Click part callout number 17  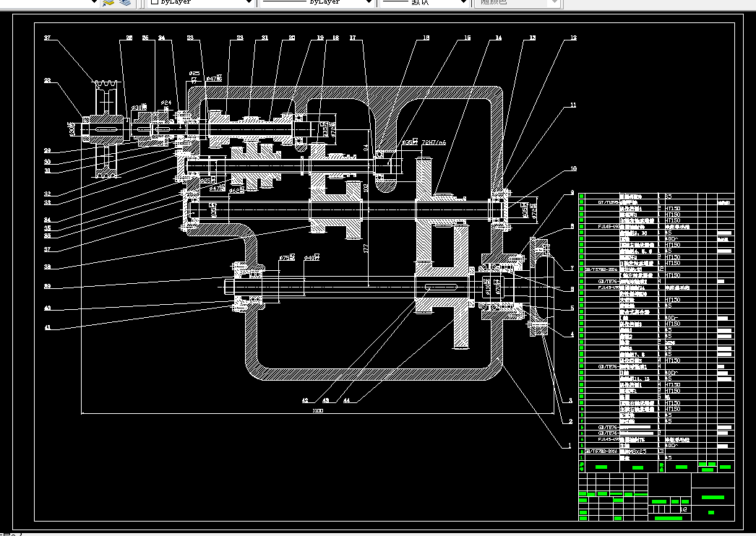[x=353, y=38]
